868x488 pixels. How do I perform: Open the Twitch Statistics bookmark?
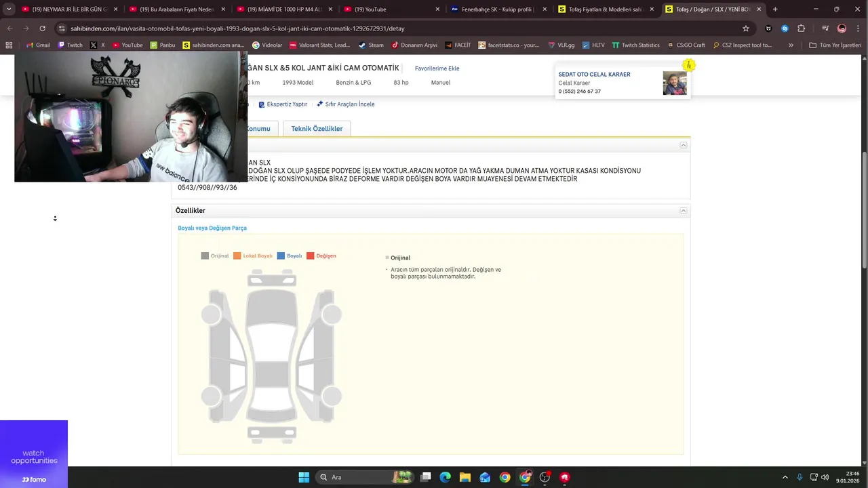pyautogui.click(x=636, y=45)
